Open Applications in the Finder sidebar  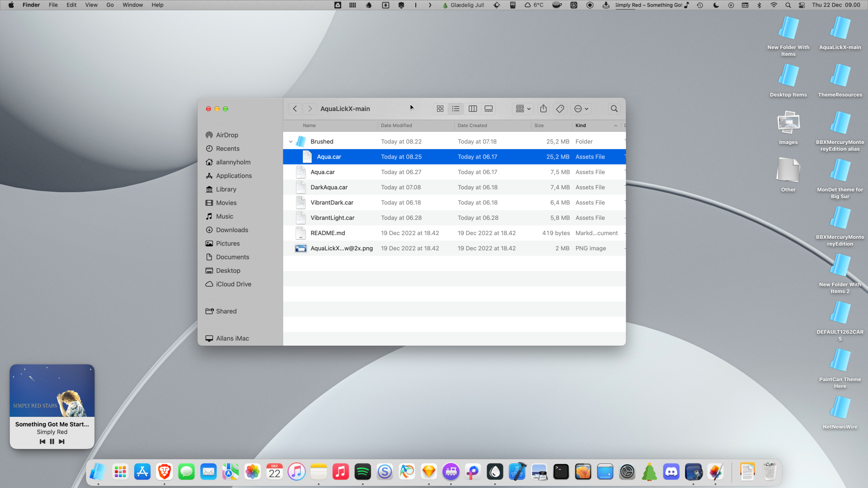[228, 176]
